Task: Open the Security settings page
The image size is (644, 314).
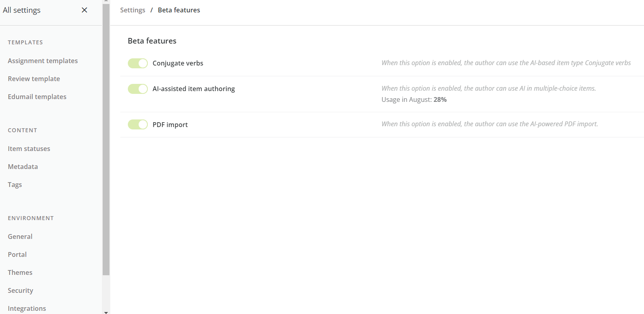Action: click(x=20, y=290)
